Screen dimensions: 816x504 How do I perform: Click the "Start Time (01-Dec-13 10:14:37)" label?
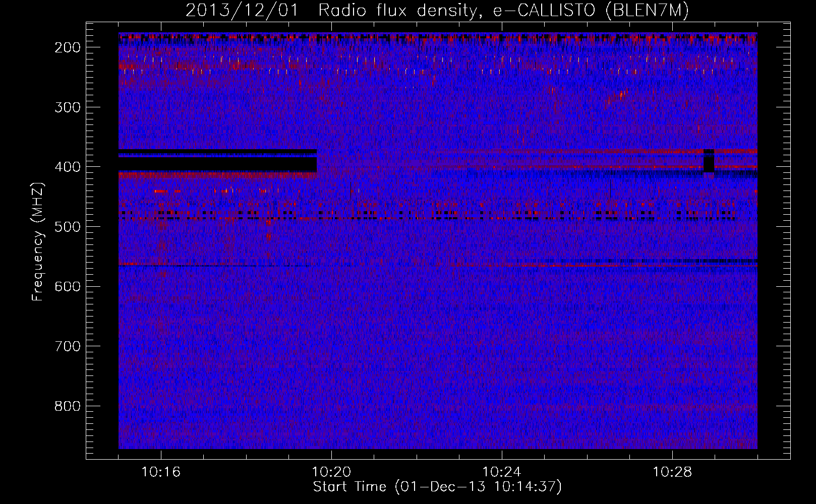click(x=437, y=487)
